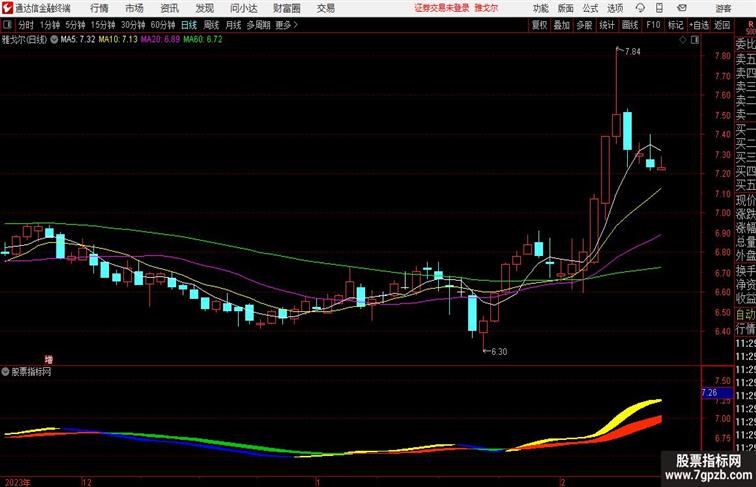Switch to the 15分钟 period

pyautogui.click(x=103, y=25)
